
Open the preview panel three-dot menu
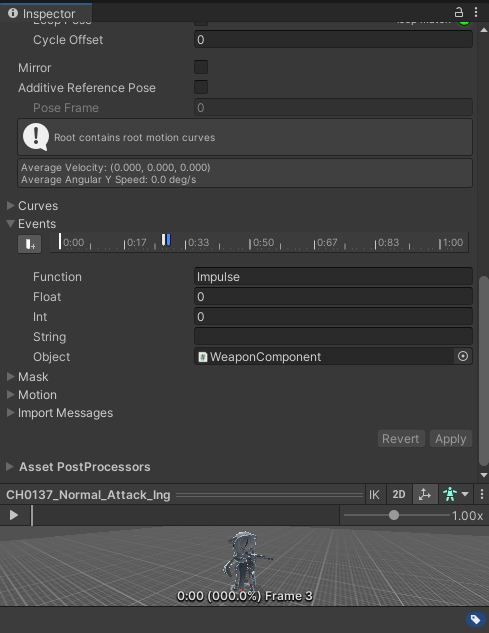tap(482, 494)
